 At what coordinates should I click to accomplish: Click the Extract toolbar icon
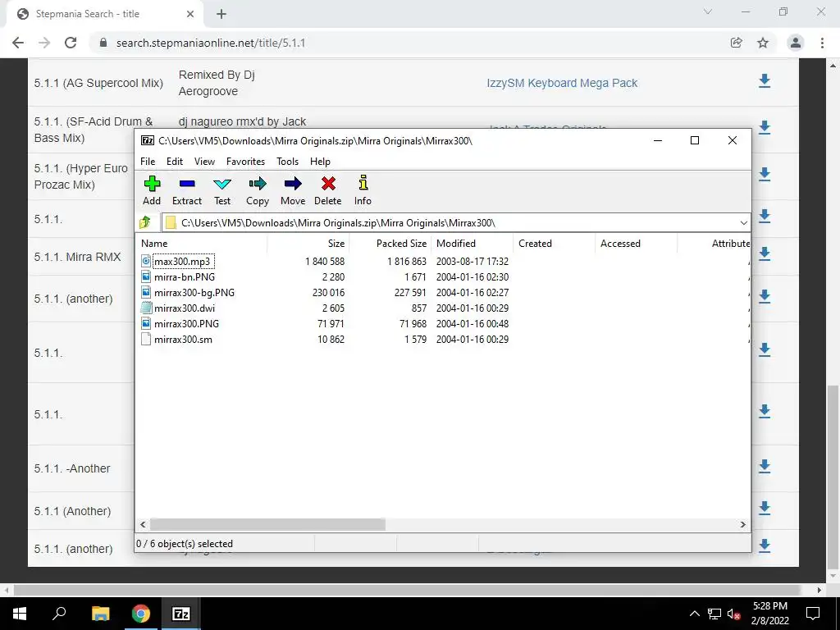[187, 185]
